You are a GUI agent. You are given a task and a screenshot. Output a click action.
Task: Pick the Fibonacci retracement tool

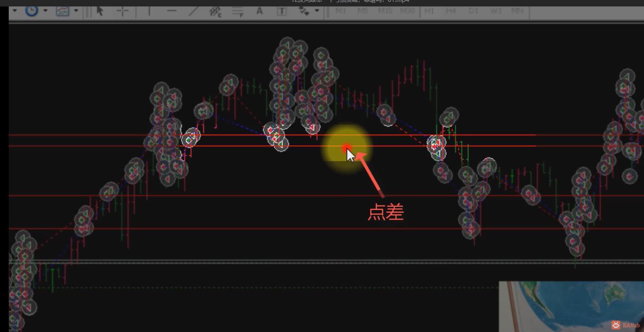[x=238, y=11]
